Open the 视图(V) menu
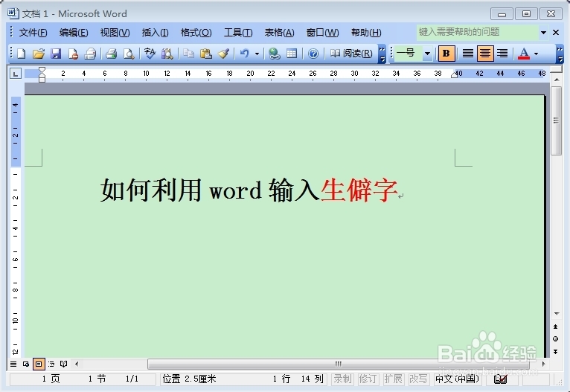The width and height of the screenshot is (570, 392). [x=115, y=33]
